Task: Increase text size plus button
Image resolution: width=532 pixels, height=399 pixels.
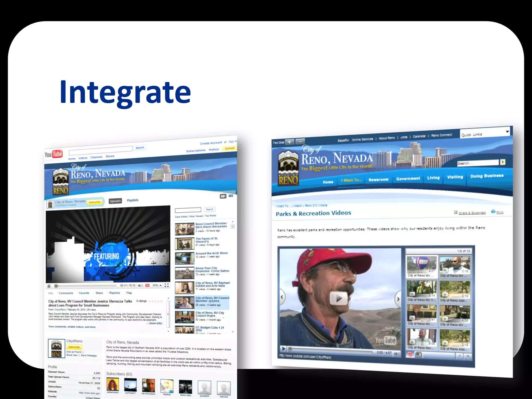Action: [x=289, y=142]
